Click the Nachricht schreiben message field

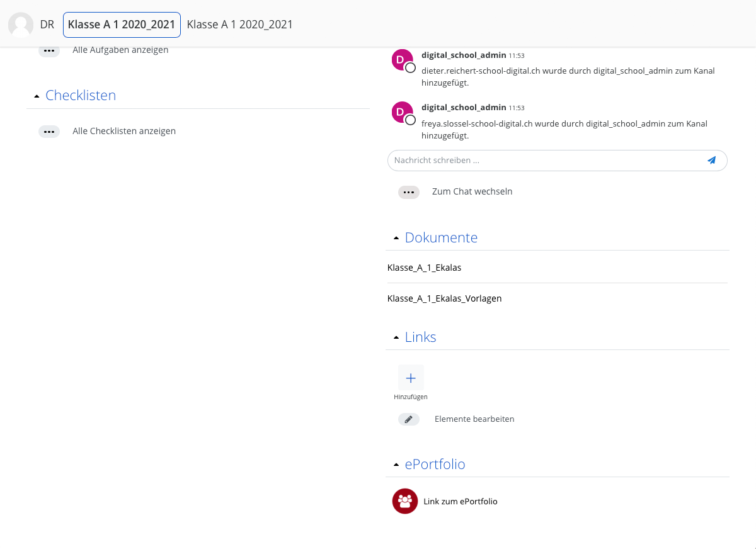click(x=542, y=161)
